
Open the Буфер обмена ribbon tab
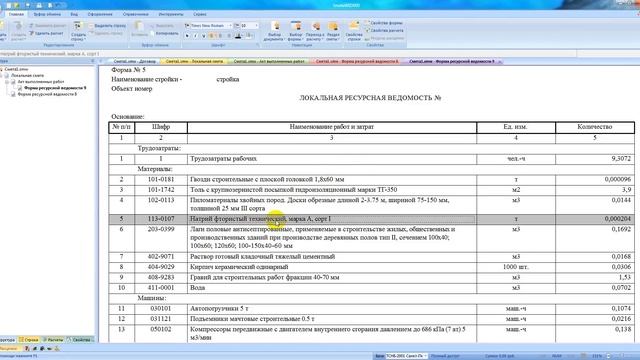click(x=47, y=14)
